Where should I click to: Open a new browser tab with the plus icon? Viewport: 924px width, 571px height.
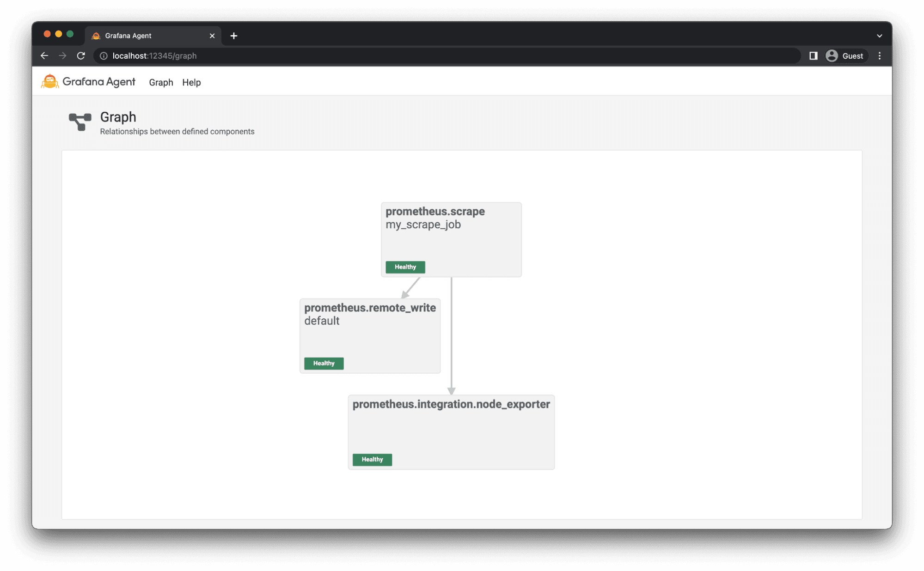(x=233, y=36)
